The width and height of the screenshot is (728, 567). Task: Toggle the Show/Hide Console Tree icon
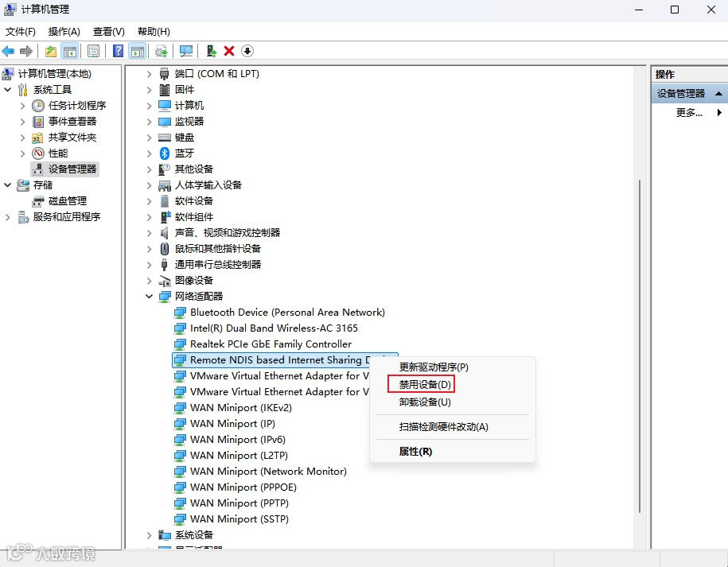point(70,51)
